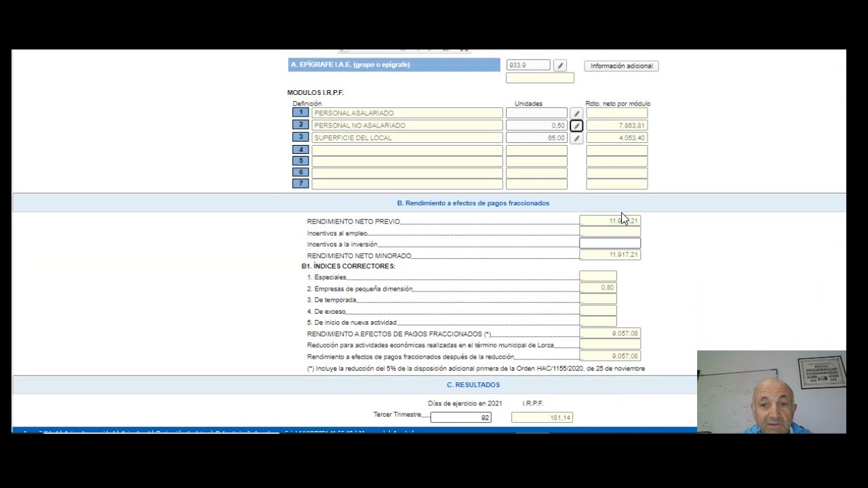This screenshot has width=868, height=488.
Task: Click the Unidades field of module row 4
Action: pos(536,150)
